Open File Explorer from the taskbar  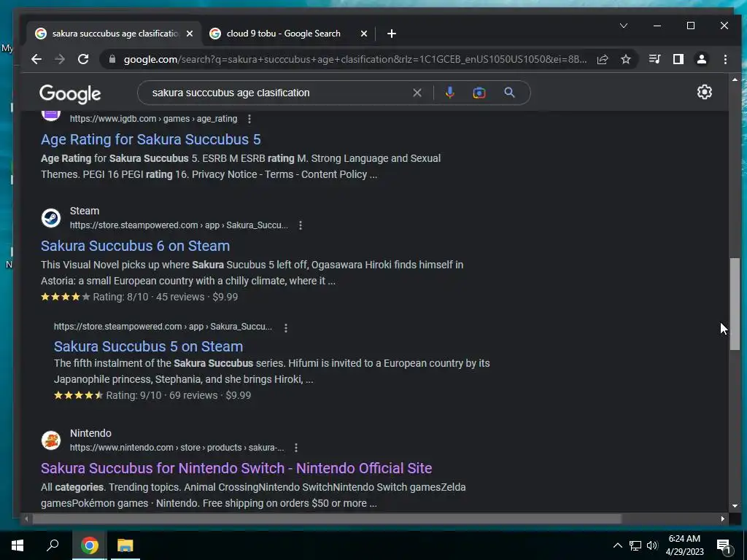coord(125,545)
